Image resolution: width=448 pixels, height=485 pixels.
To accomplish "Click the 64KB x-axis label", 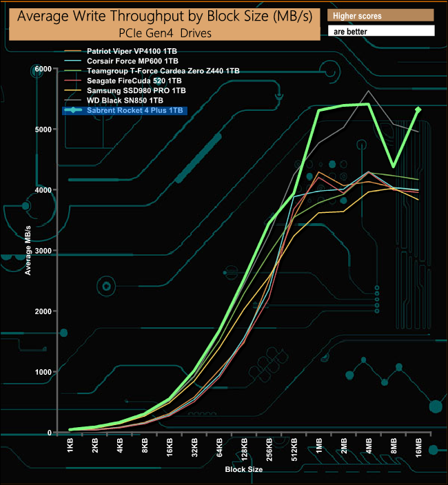I will pyautogui.click(x=219, y=447).
